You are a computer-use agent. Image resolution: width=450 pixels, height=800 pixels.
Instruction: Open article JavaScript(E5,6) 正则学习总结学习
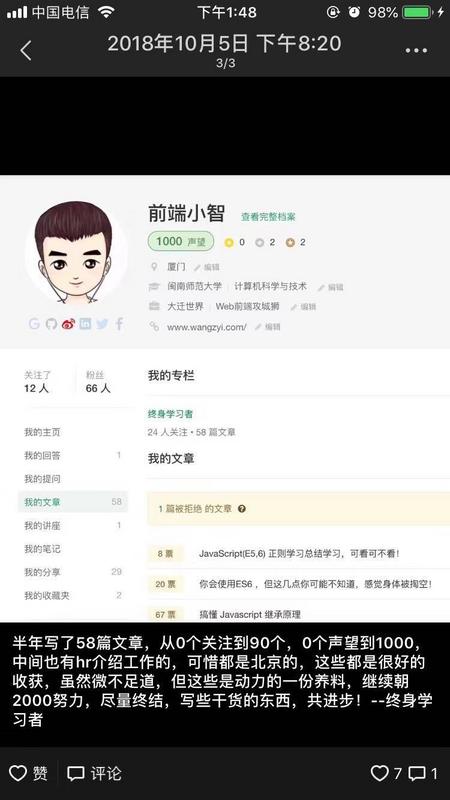pyautogui.click(x=299, y=554)
